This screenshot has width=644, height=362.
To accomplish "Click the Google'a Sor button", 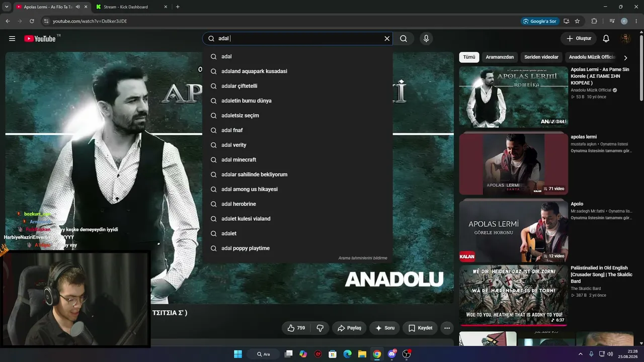I will point(540,21).
